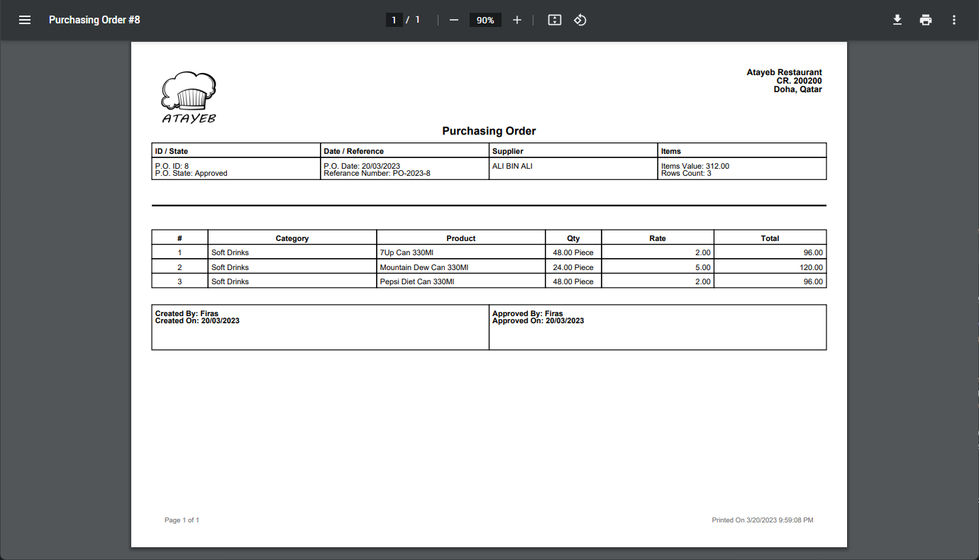Click the ALI BIN ALI supplier name

(512, 166)
